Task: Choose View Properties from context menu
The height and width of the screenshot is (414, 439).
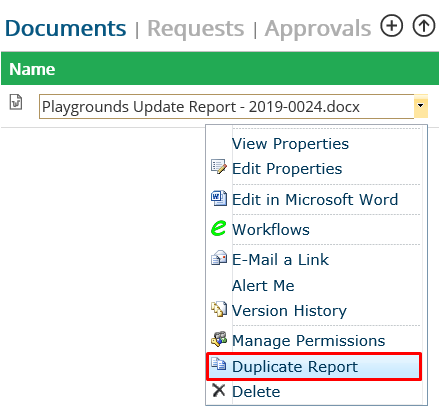Action: 290,144
